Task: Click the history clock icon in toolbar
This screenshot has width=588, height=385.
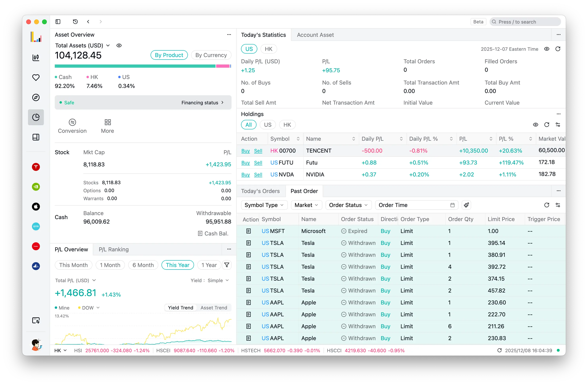Action: point(75,22)
